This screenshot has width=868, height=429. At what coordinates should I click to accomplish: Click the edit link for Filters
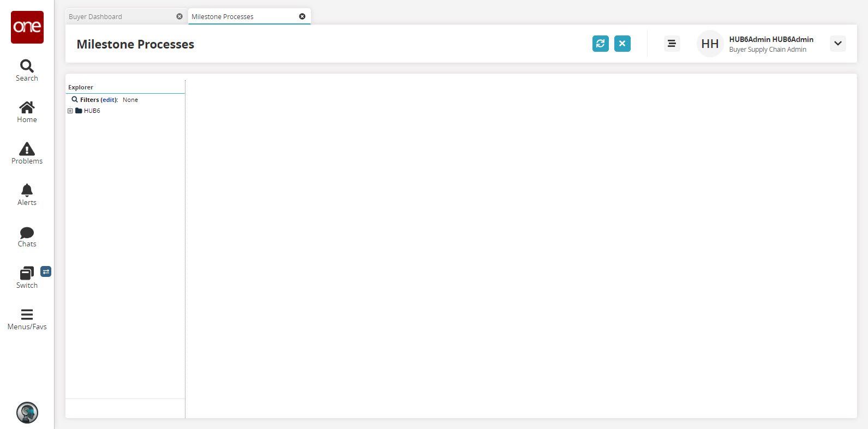(x=109, y=100)
